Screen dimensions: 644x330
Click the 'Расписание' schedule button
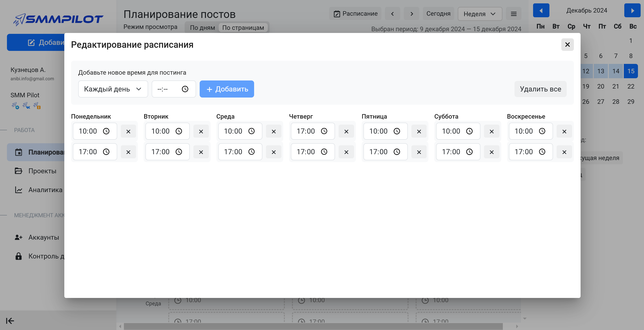point(355,14)
